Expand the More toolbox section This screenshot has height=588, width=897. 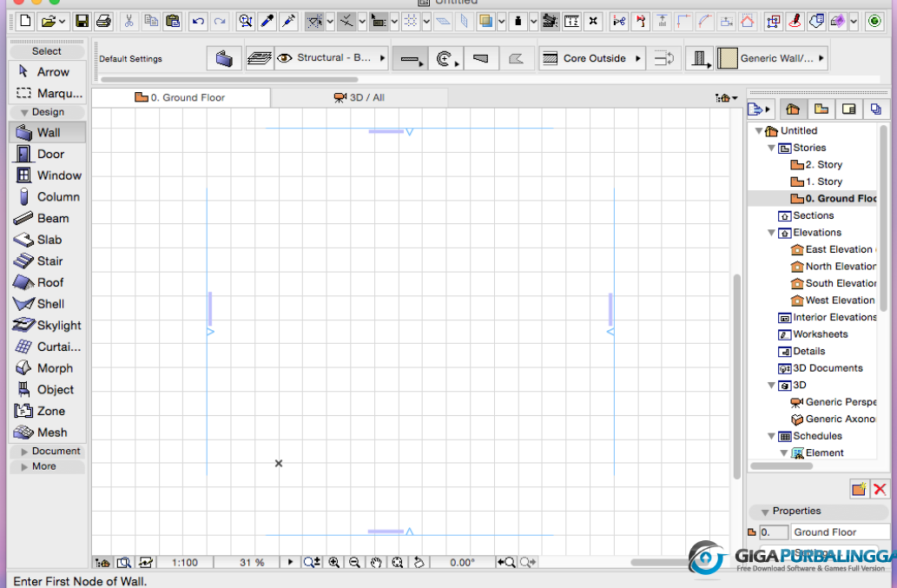point(48,466)
